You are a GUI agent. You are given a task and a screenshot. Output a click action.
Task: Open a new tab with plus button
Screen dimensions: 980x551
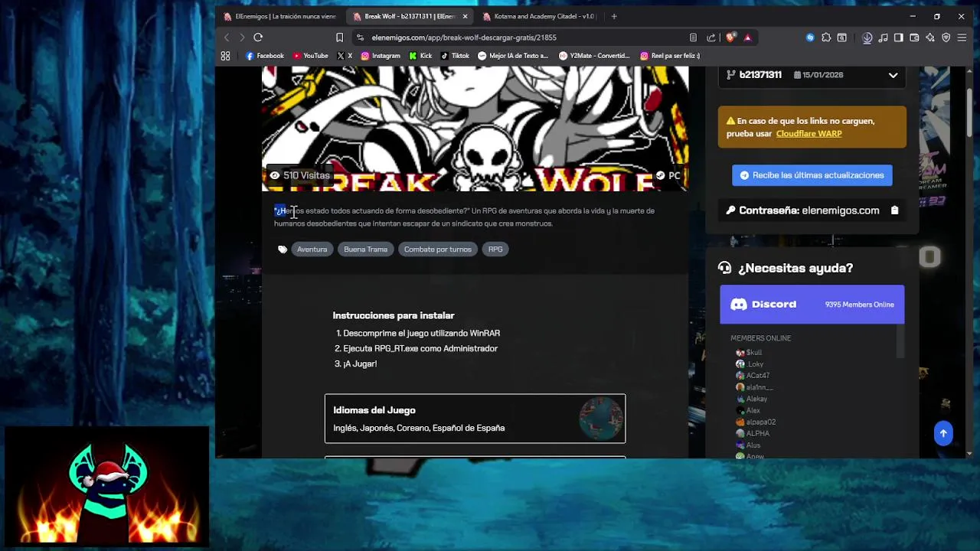613,16
